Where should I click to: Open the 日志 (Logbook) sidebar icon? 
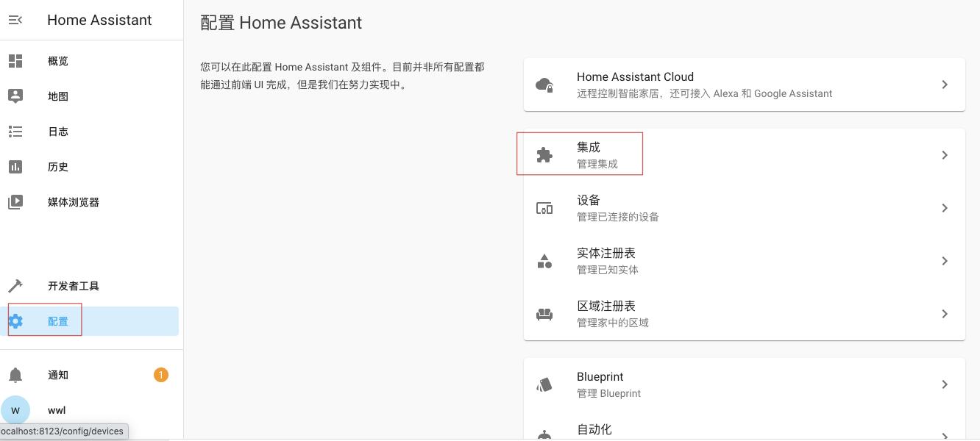pos(15,132)
